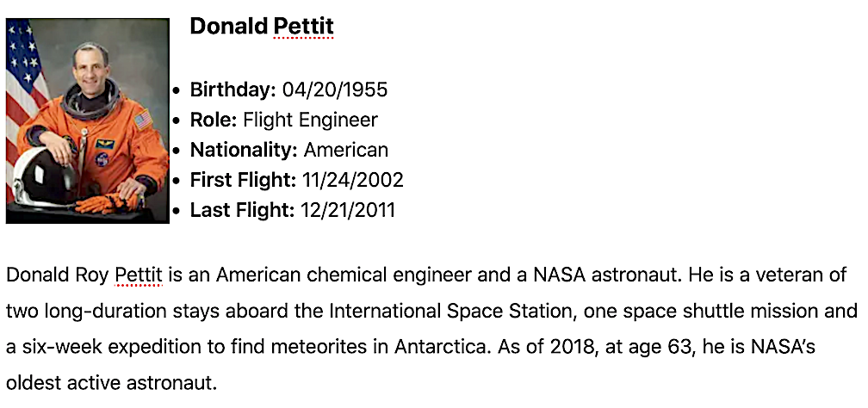Image resolution: width=868 pixels, height=408 pixels.
Task: Click the misspelled word "Pettit" in the heading
Action: [x=303, y=27]
